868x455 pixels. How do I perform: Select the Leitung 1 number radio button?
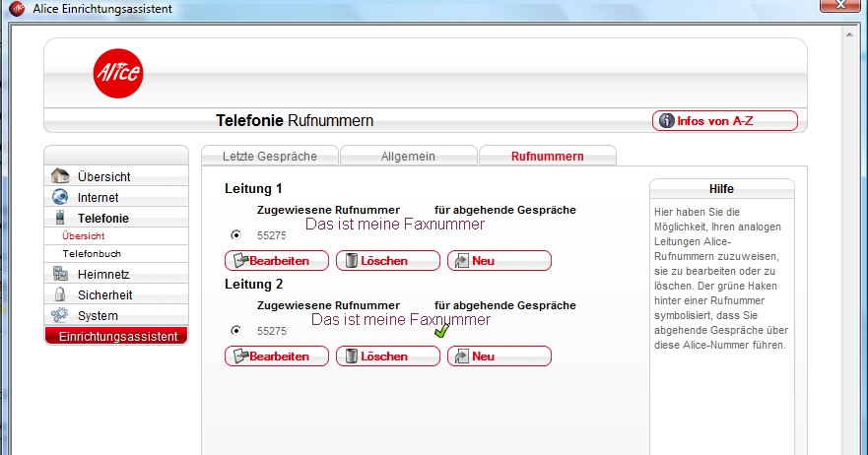235,235
